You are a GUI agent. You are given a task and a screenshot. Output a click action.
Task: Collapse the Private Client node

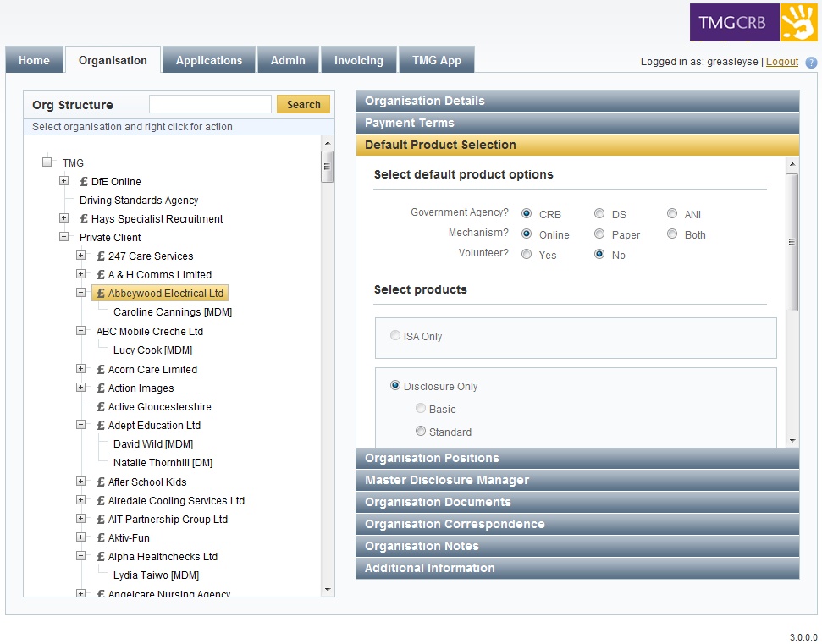(64, 237)
